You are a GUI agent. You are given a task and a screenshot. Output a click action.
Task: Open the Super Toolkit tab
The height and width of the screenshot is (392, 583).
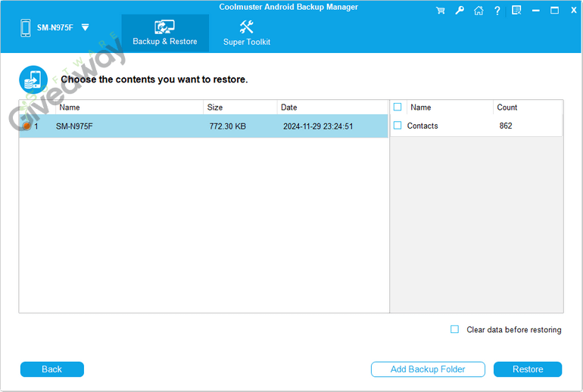[247, 33]
